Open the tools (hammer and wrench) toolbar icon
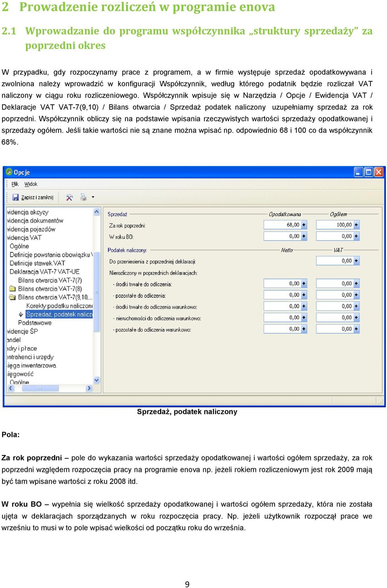 pyautogui.click(x=69, y=197)
